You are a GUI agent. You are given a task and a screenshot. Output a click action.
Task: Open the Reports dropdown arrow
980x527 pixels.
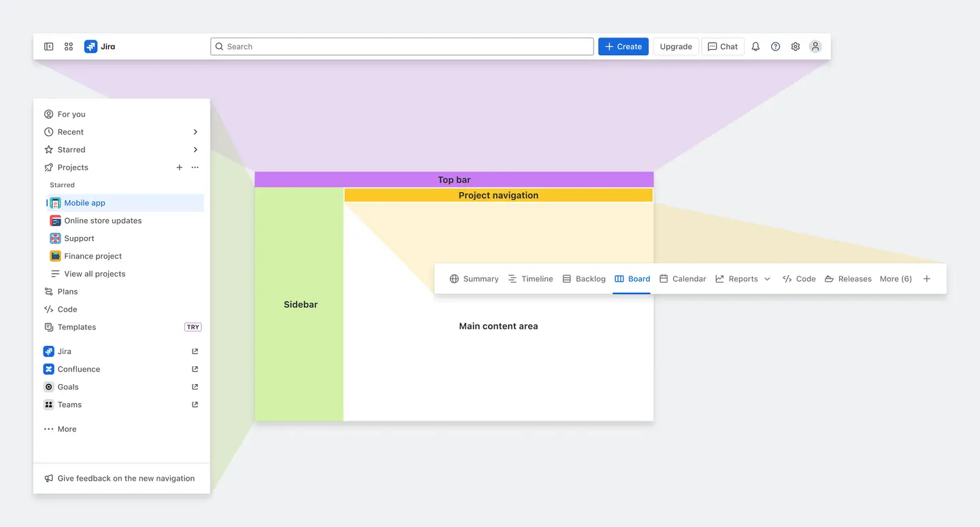coord(767,278)
